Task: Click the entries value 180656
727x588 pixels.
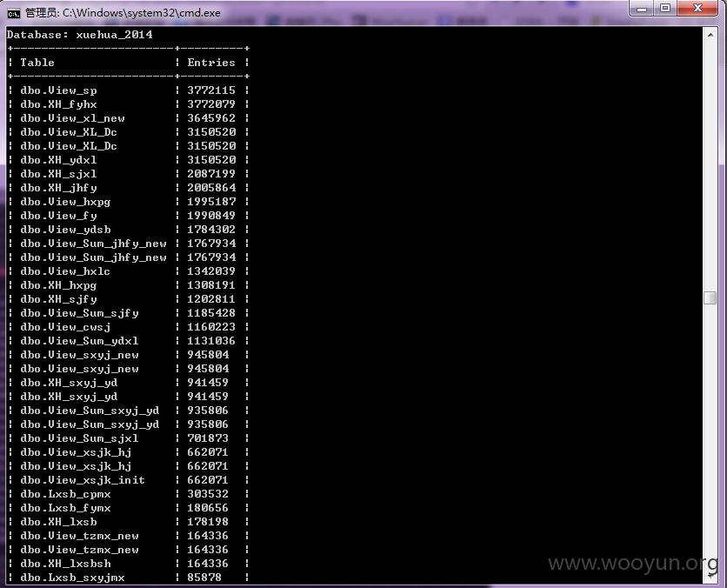Action: (x=208, y=508)
